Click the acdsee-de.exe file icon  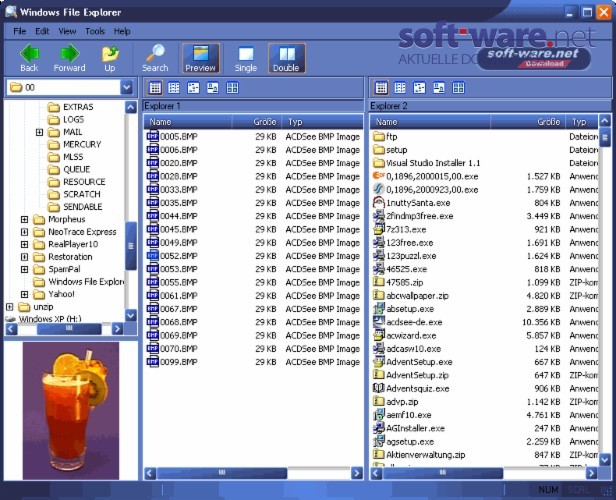coord(379,322)
